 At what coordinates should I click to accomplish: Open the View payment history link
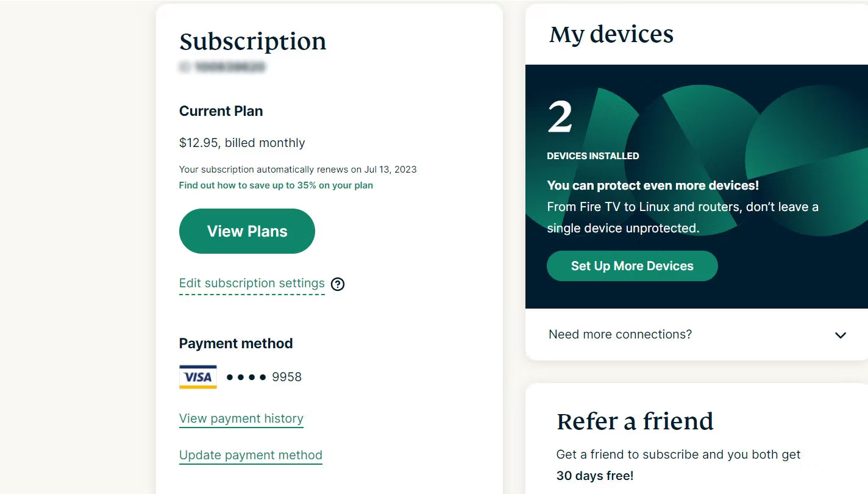[241, 419]
